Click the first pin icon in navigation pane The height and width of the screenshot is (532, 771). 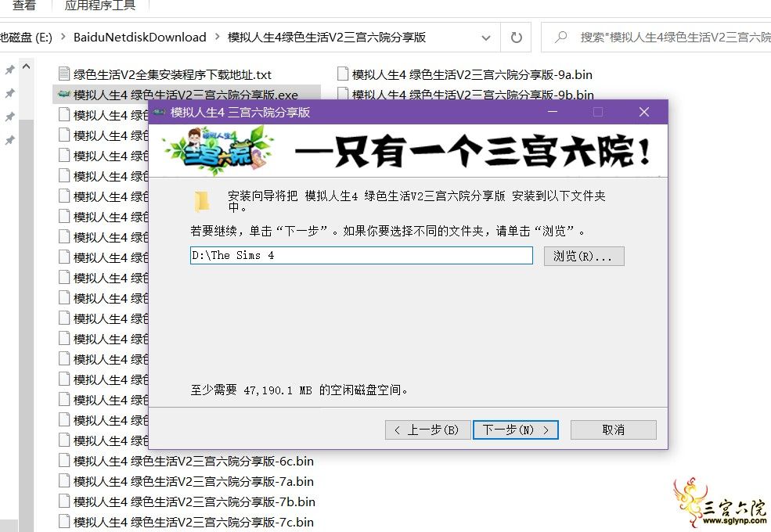pos(9,70)
